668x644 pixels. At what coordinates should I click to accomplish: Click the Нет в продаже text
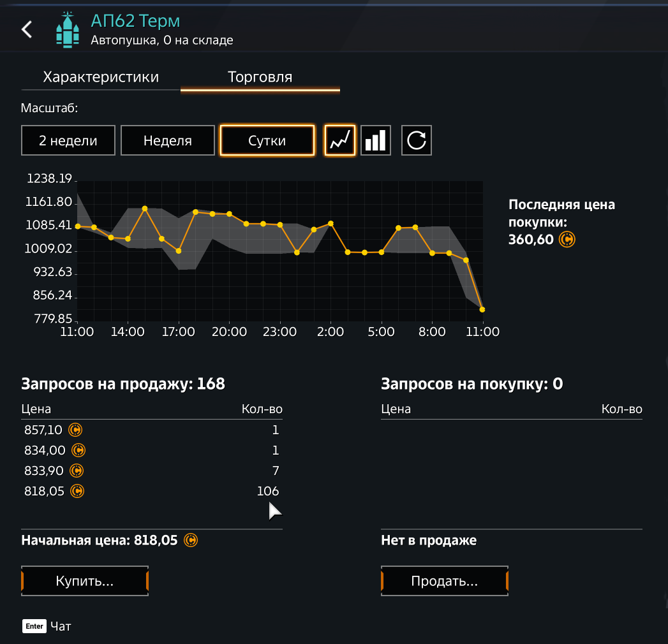click(x=429, y=541)
